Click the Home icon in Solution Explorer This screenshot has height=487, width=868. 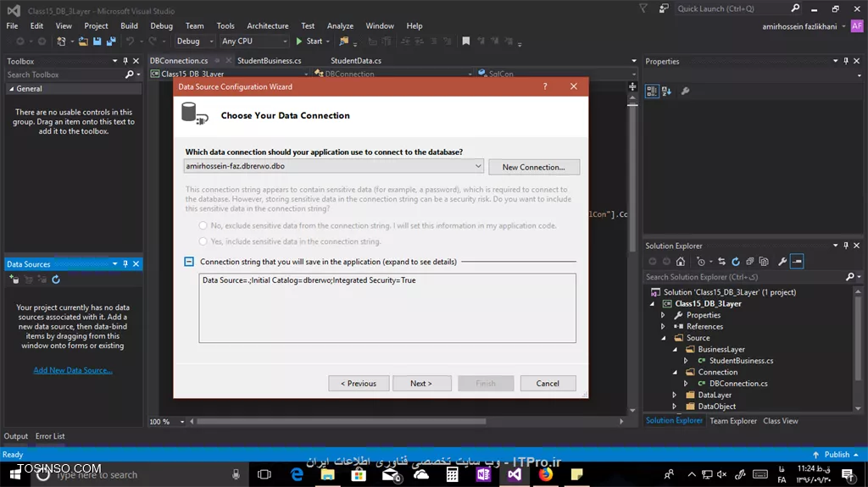click(x=681, y=261)
